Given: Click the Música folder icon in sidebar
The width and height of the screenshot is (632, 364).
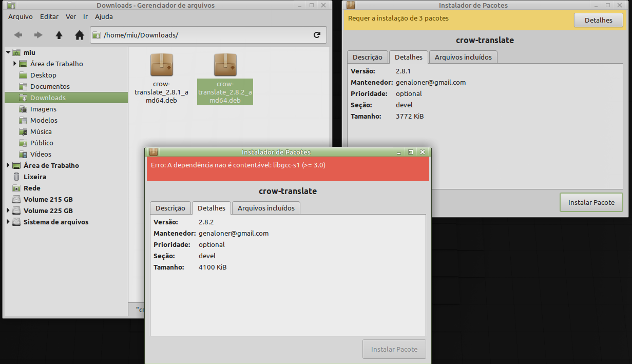Looking at the screenshot, I should click(x=23, y=131).
